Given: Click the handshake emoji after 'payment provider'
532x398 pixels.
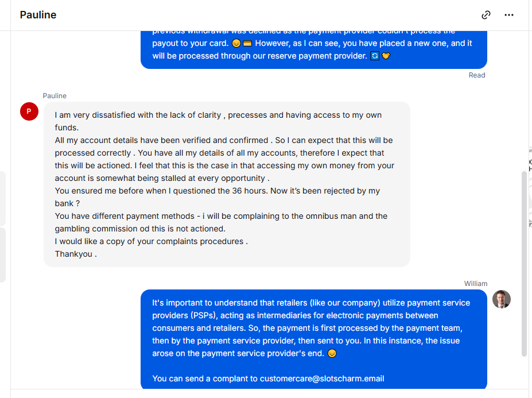Looking at the screenshot, I should pyautogui.click(x=386, y=56).
